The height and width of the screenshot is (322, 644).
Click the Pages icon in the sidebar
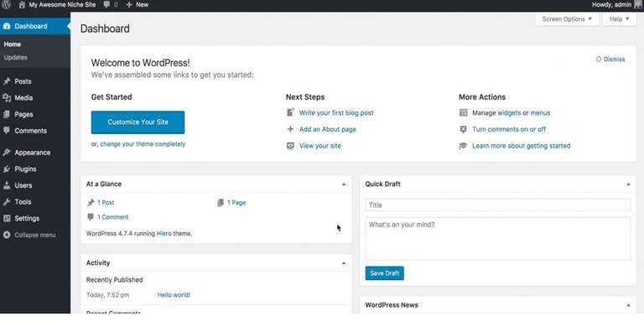click(7, 114)
